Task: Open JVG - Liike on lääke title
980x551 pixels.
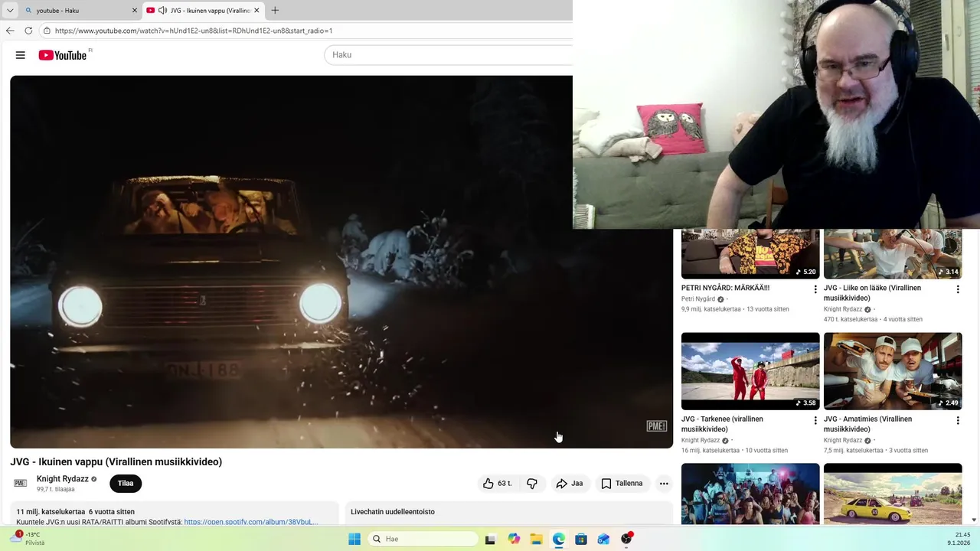Action: click(x=872, y=293)
